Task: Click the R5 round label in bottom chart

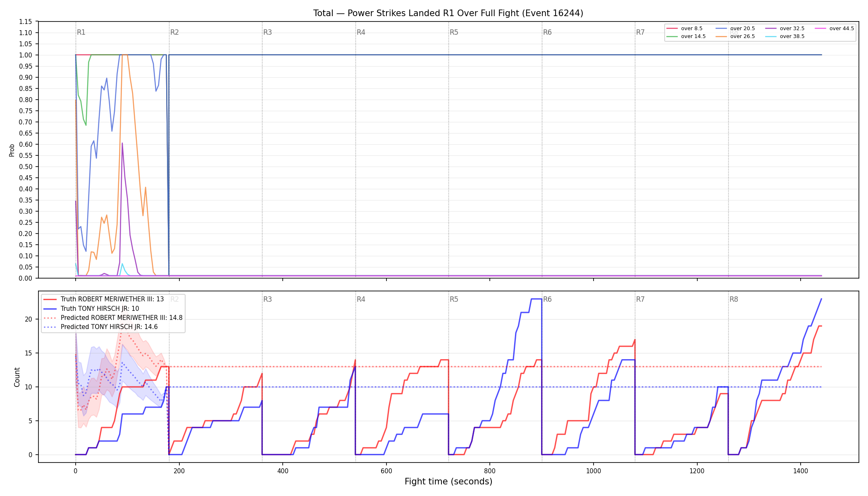Action: point(454,299)
